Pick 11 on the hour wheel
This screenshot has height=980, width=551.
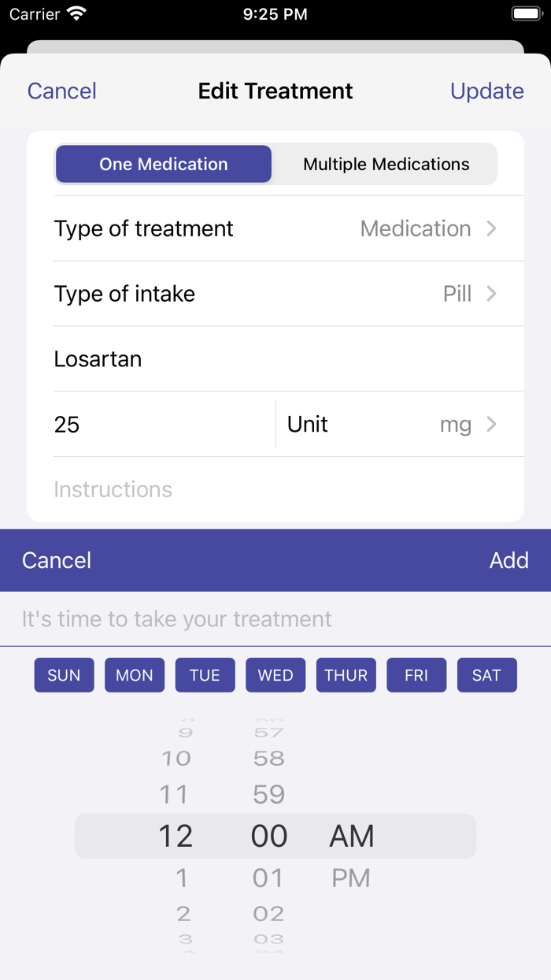point(174,794)
